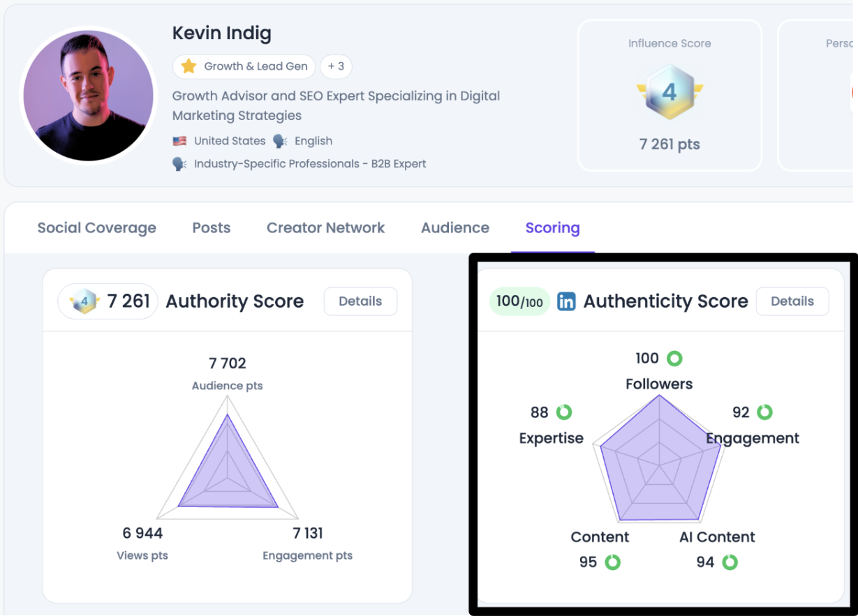Image resolution: width=858 pixels, height=616 pixels.
Task: Click the AI Content 94 progress ring
Action: (x=730, y=562)
